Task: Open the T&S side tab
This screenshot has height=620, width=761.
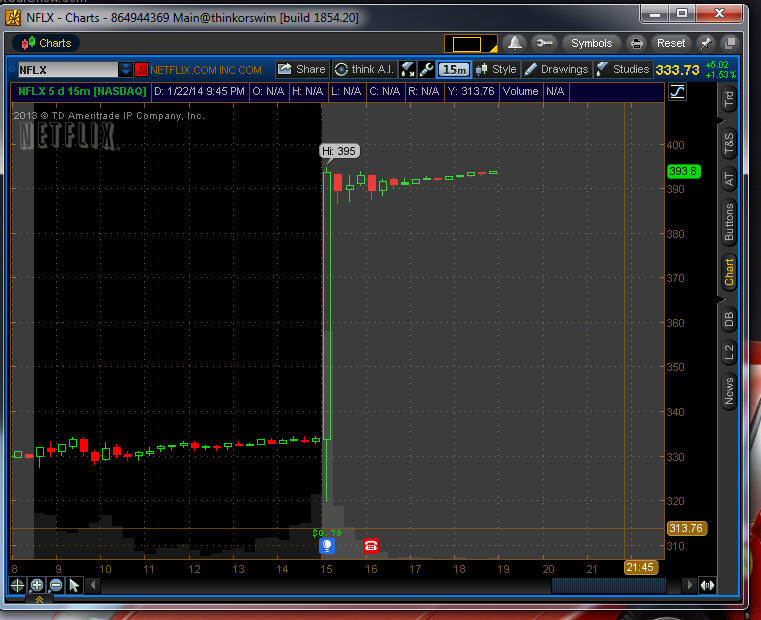Action: 729,144
